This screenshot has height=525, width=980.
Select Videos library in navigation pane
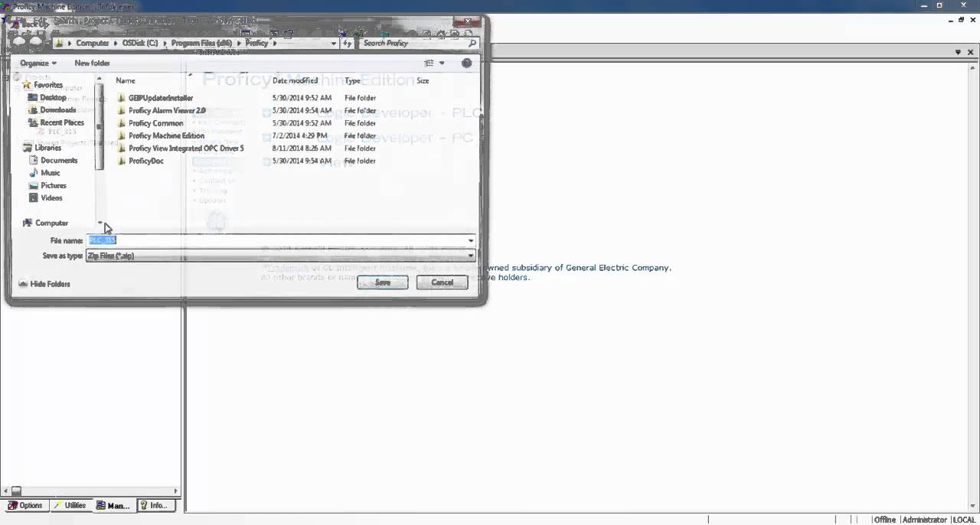click(x=51, y=198)
